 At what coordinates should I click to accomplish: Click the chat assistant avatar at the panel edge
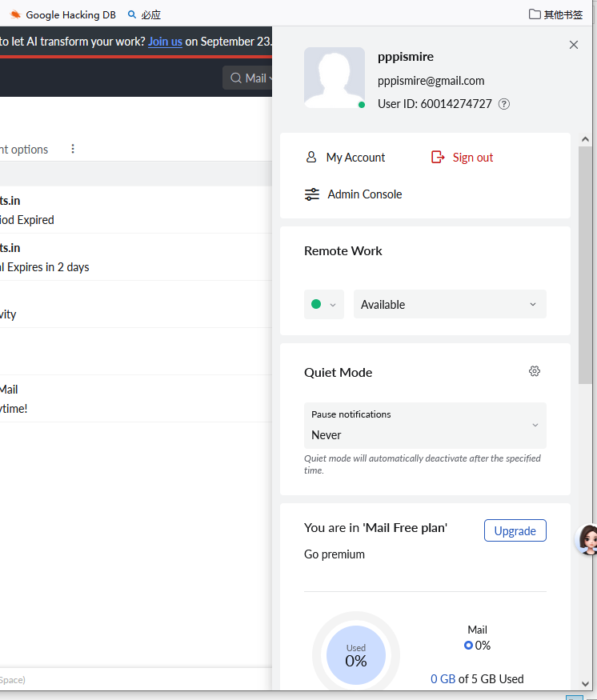[x=587, y=539]
